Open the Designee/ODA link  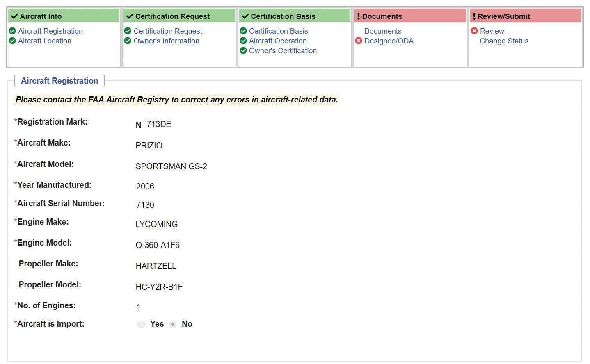[389, 41]
